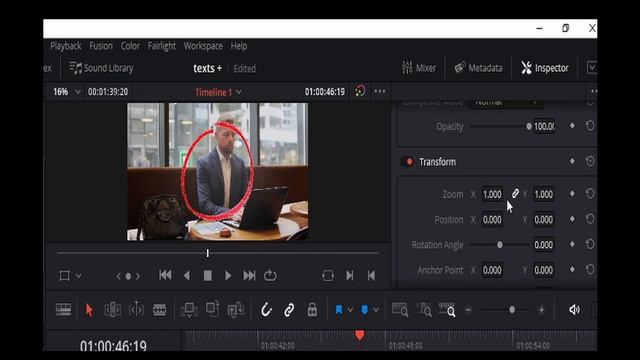Toggle the Linked selection chain icon
The height and width of the screenshot is (360, 640).
tap(289, 310)
